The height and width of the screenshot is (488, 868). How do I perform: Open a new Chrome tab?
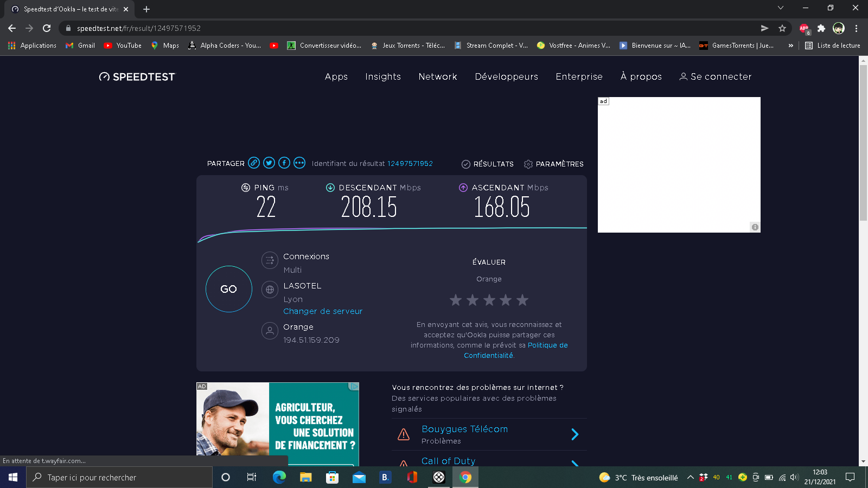[x=146, y=9]
